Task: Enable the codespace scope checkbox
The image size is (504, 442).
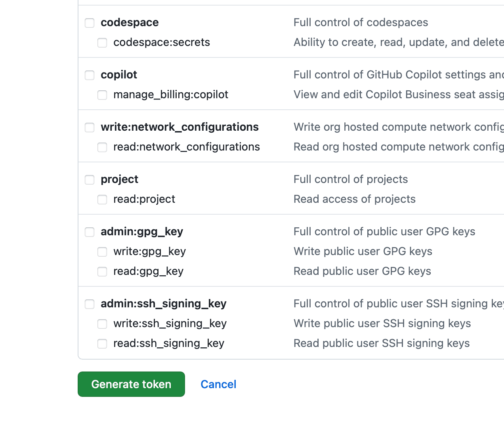Action: tap(90, 23)
